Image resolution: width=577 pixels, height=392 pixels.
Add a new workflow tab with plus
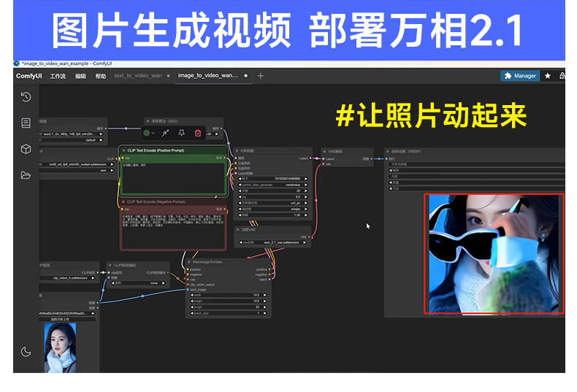(261, 76)
